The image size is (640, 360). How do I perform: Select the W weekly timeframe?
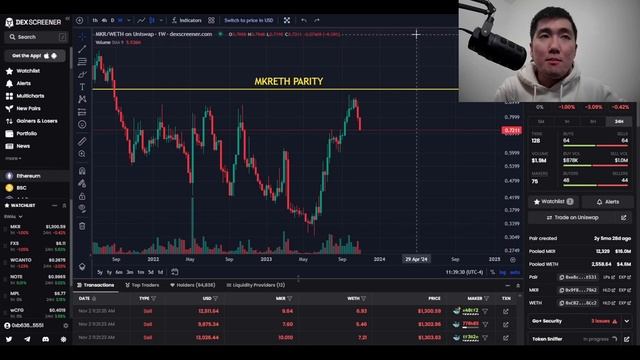point(120,20)
